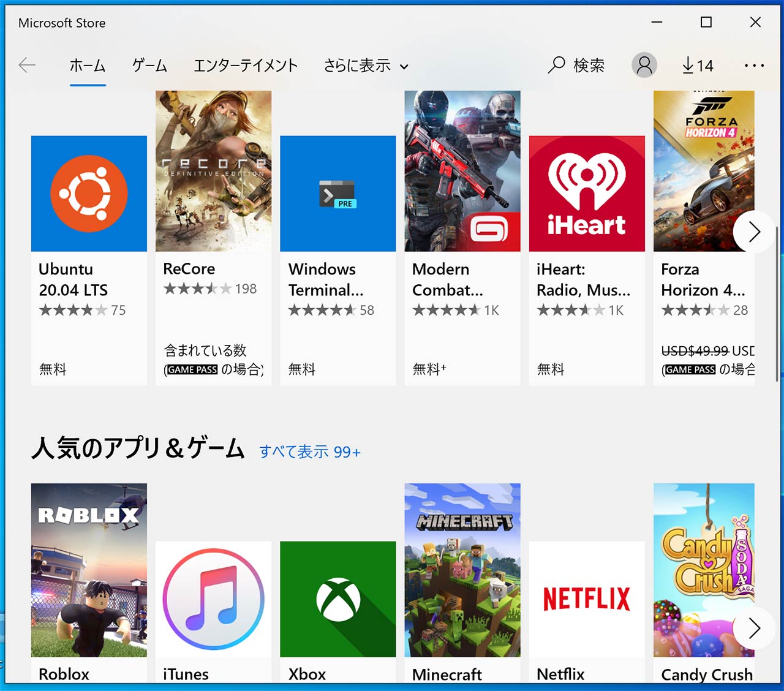Switch to the エンターテイメント tab
Screen dimensions: 784x691
click(x=246, y=65)
